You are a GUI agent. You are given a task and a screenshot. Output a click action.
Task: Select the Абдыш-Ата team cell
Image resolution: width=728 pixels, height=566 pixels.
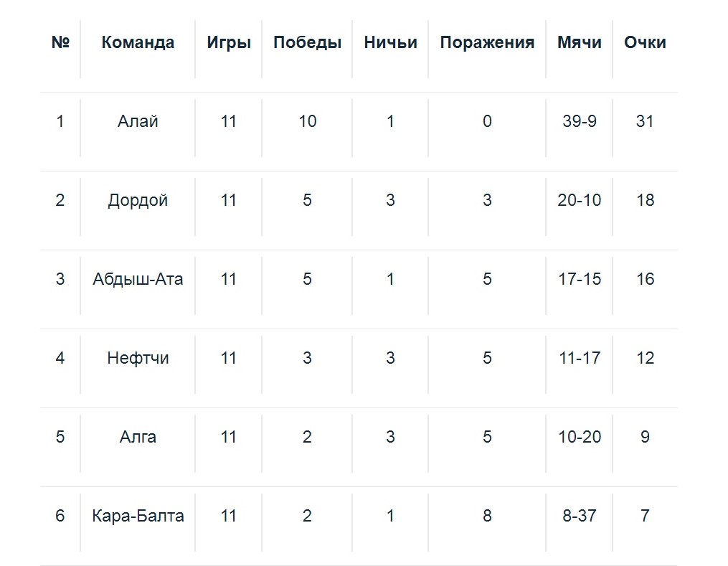point(138,279)
